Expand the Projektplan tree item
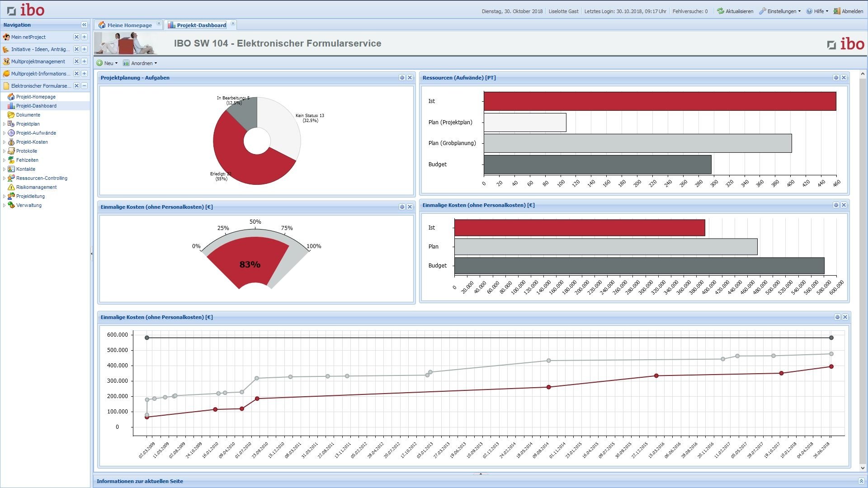Screen dimensions: 868x488 click(x=5, y=124)
